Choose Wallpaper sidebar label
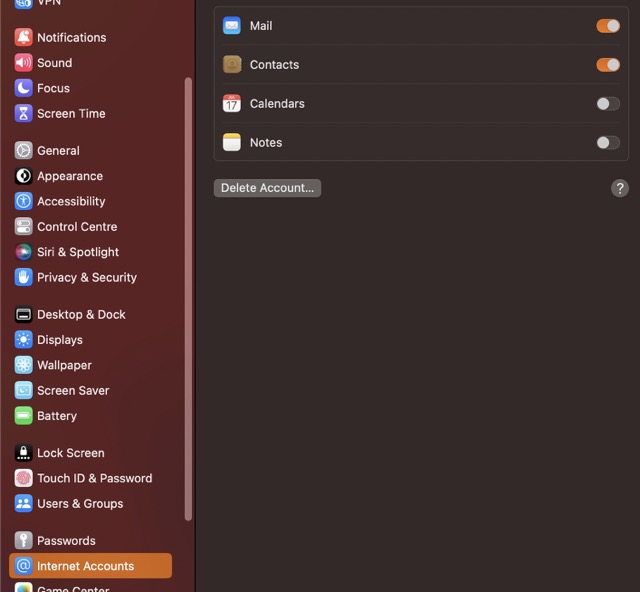The width and height of the screenshot is (640, 592). coord(64,365)
